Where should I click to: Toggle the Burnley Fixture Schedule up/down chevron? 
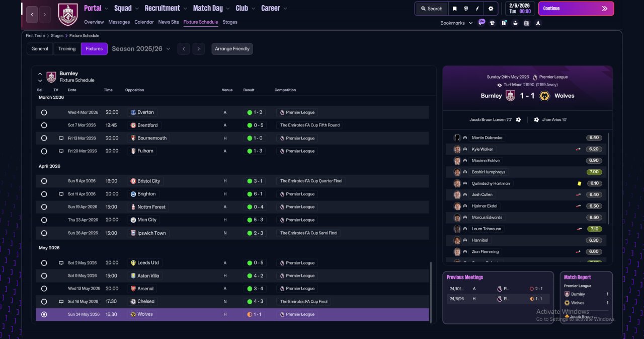(40, 77)
